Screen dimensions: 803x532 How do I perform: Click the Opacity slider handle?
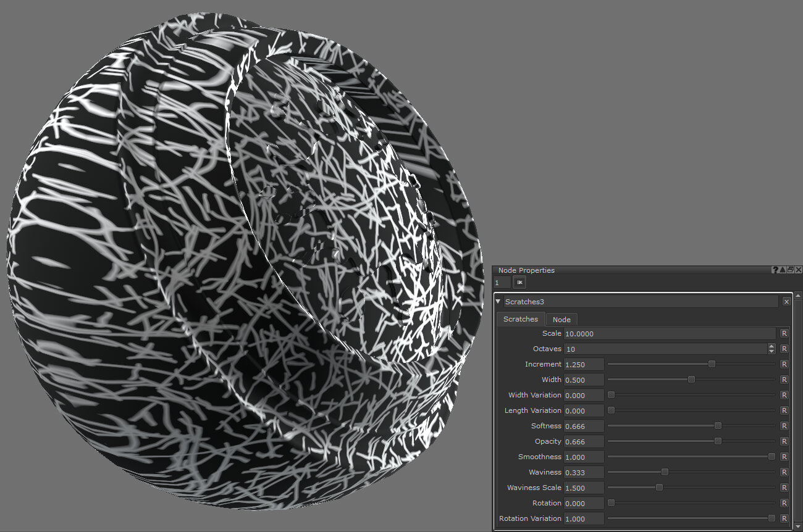tap(718, 441)
